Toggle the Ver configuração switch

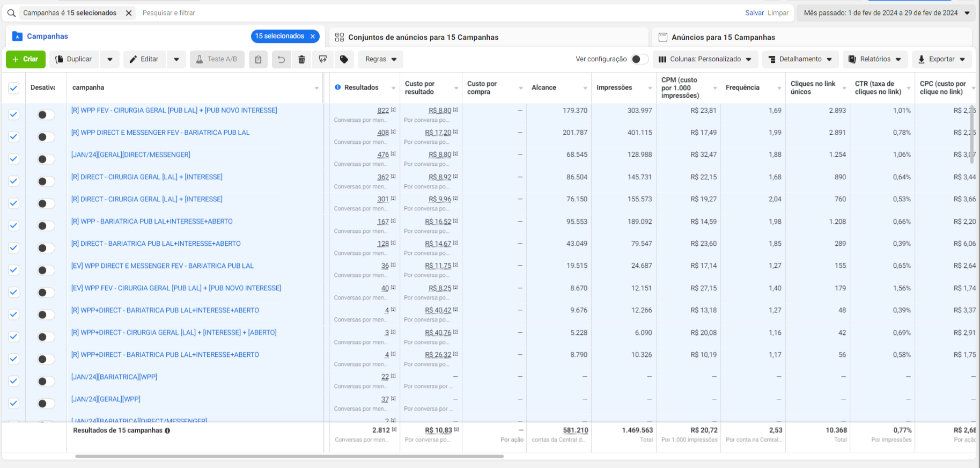pyautogui.click(x=639, y=59)
